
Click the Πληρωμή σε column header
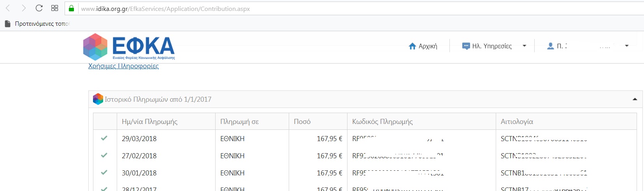tap(239, 122)
